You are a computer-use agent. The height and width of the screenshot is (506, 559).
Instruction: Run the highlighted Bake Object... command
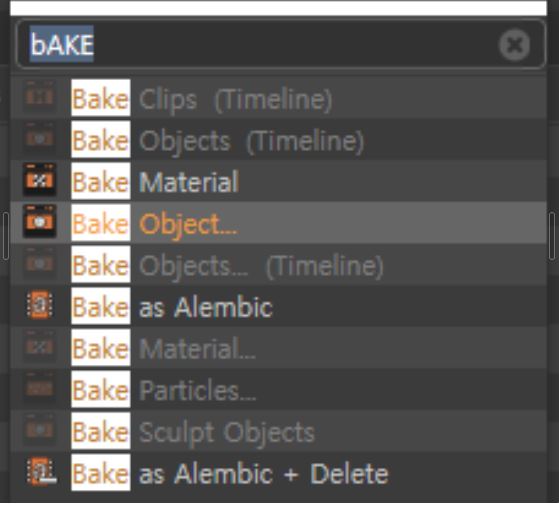(278, 223)
